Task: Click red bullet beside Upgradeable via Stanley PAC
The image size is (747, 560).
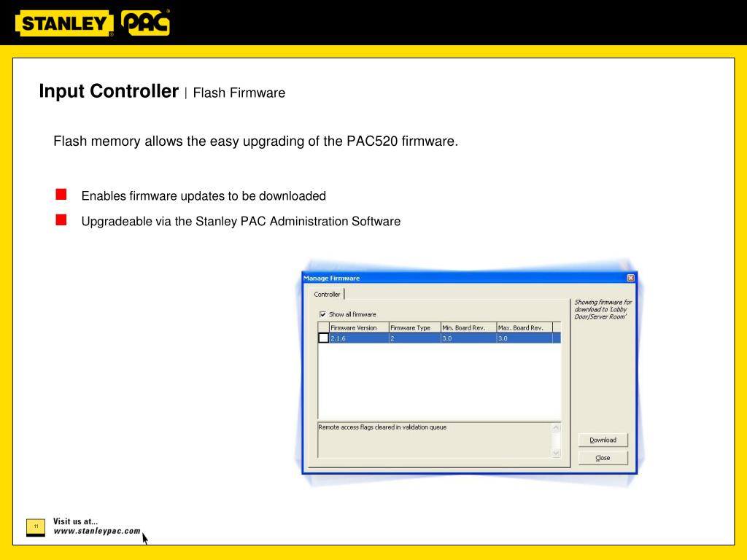Action: (x=61, y=220)
